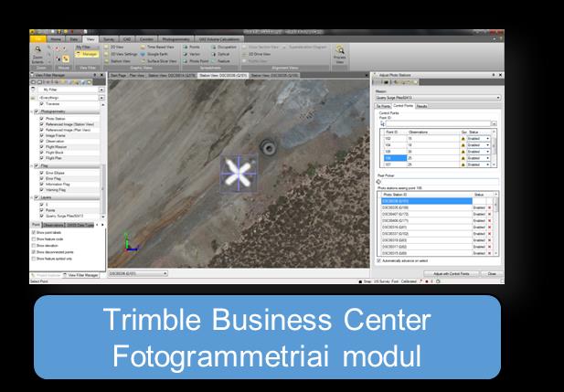Switch to the View Filter Manager bottom tab
The width and height of the screenshot is (564, 392).
point(81,275)
